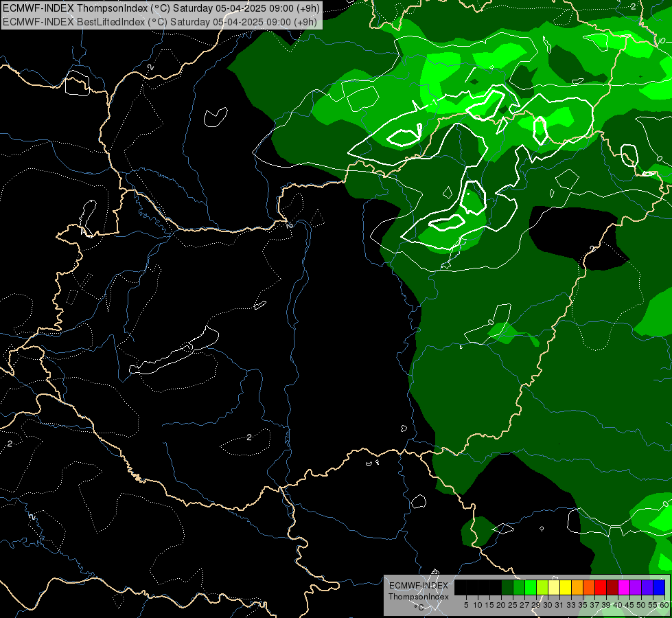This screenshot has height=618, width=672.
Task: Click the legend tick label "39"
Action: (606, 605)
